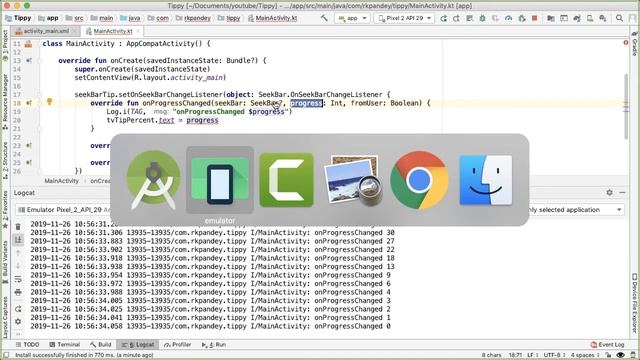Open the Gradle side panel
Viewport: 640px width, 360px height.
635,43
